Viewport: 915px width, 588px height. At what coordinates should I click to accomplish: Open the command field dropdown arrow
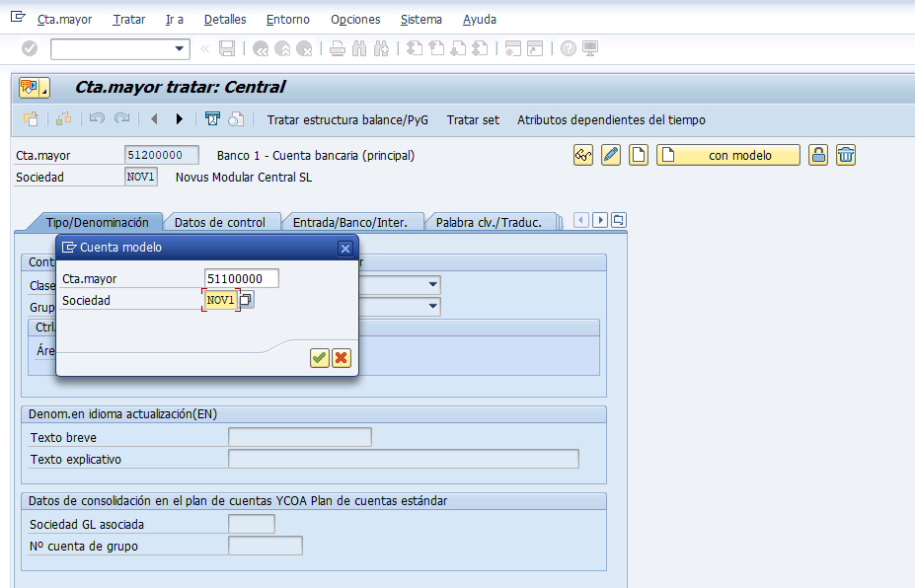pyautogui.click(x=179, y=48)
